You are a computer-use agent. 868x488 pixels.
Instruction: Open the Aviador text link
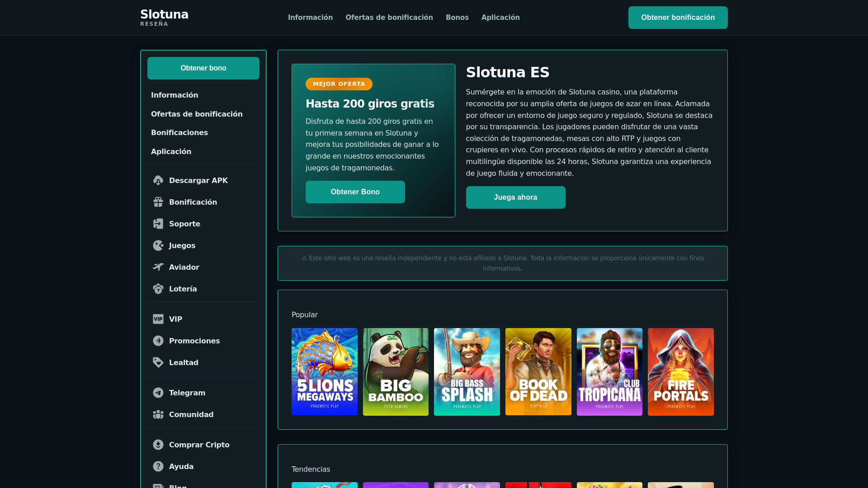[x=184, y=267]
